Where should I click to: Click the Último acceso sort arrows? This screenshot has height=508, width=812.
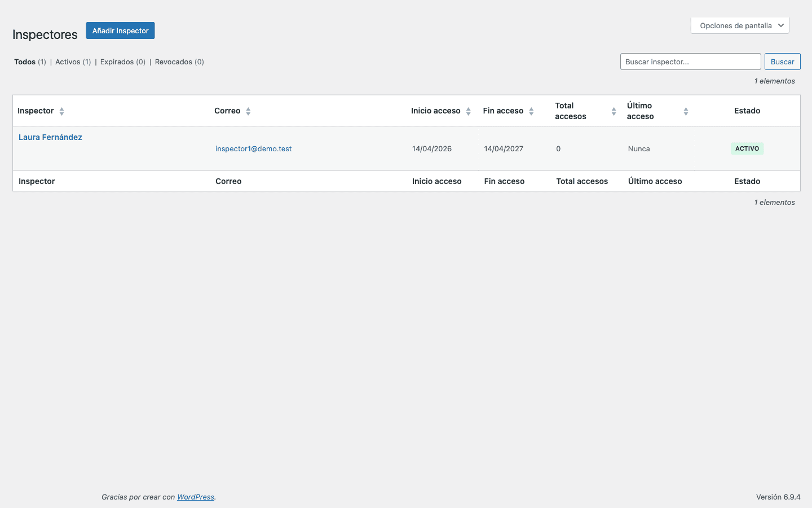click(686, 111)
